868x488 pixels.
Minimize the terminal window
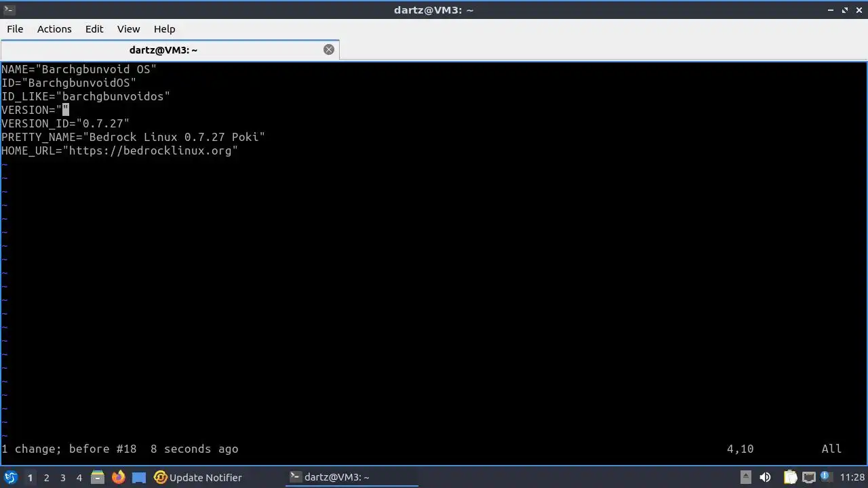[831, 9]
